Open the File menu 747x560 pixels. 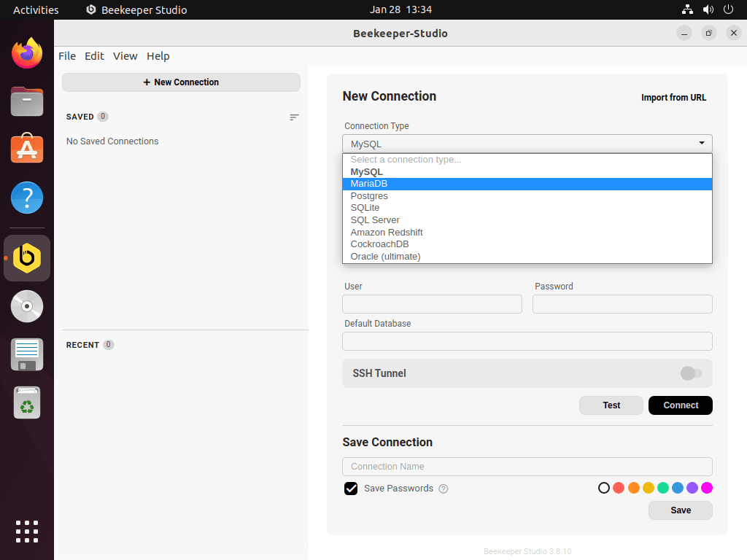coord(67,56)
